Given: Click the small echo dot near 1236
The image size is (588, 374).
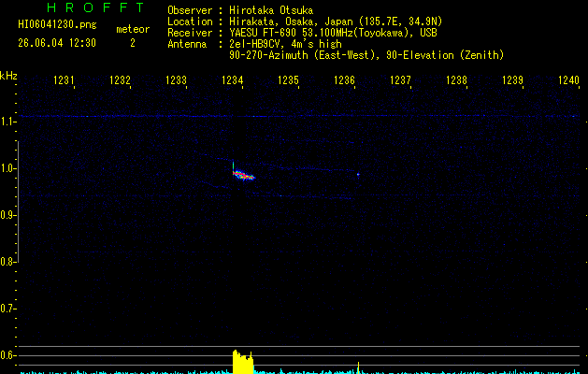Looking at the screenshot, I should 358,174.
